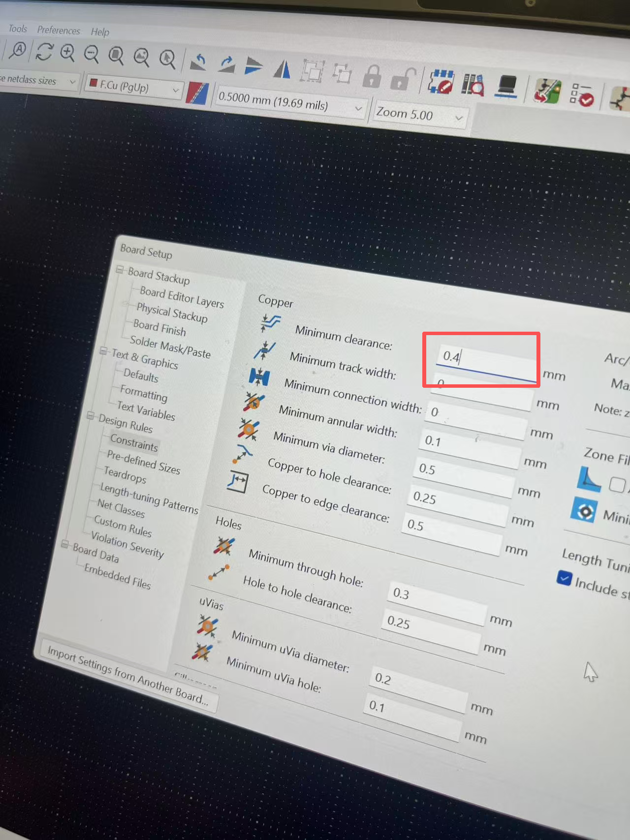The width and height of the screenshot is (630, 840).
Task: Open the F.Cu (PgUp) layer dropdown
Action: pyautogui.click(x=133, y=87)
